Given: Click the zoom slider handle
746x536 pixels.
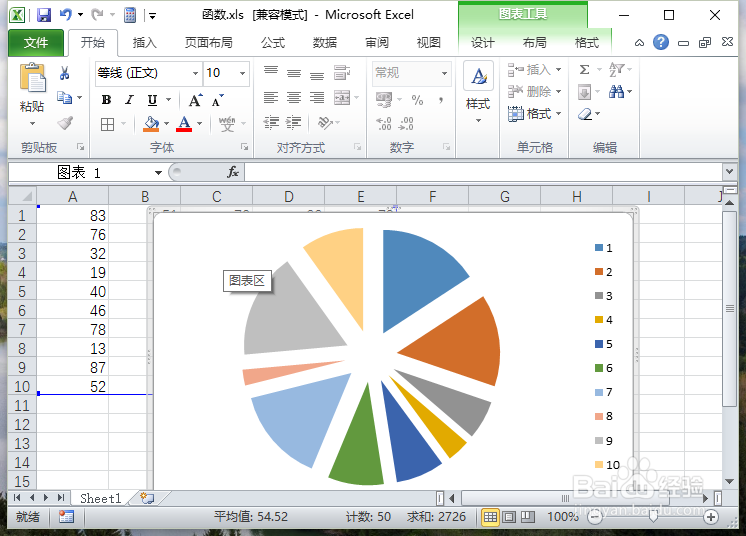Looking at the screenshot, I should (653, 517).
